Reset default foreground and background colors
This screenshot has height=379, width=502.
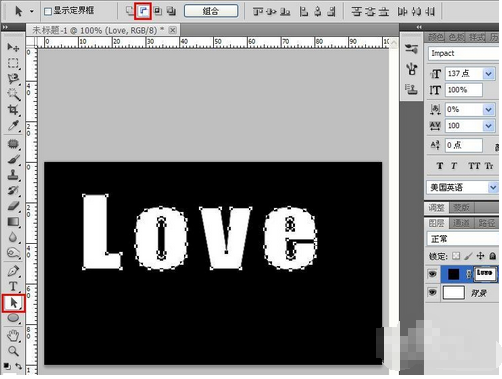[7, 366]
